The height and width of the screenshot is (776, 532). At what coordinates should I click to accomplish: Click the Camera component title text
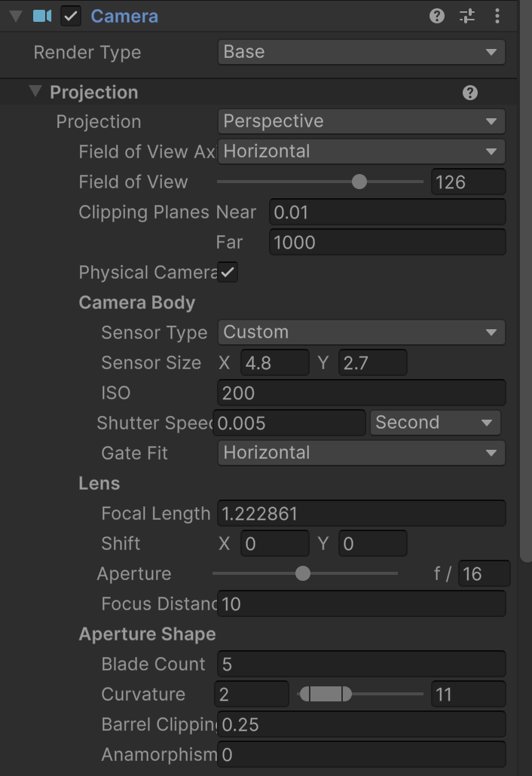coord(124,16)
